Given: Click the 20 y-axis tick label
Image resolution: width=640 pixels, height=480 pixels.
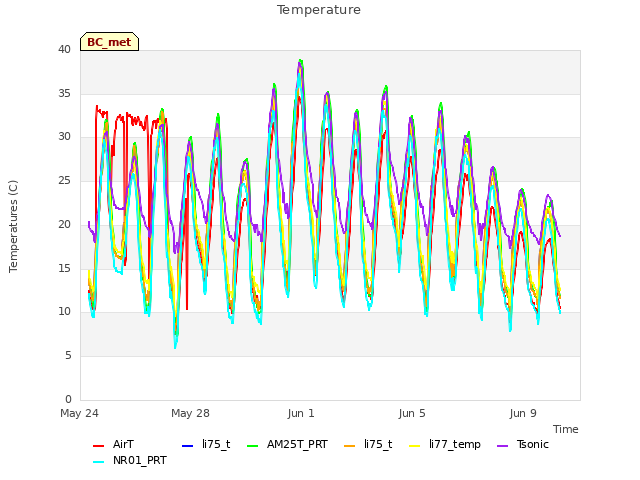Looking at the screenshot, I should click(64, 224).
